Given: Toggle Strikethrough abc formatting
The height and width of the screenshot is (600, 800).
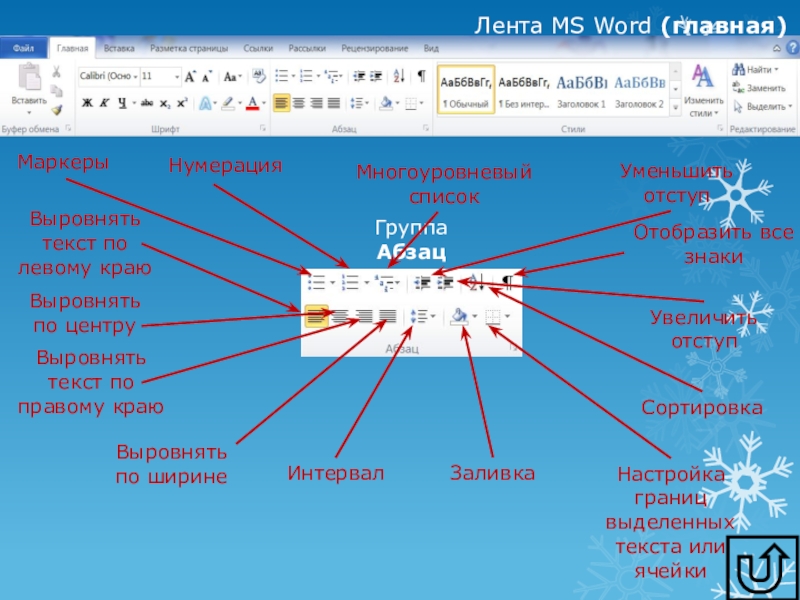Looking at the screenshot, I should tap(147, 104).
